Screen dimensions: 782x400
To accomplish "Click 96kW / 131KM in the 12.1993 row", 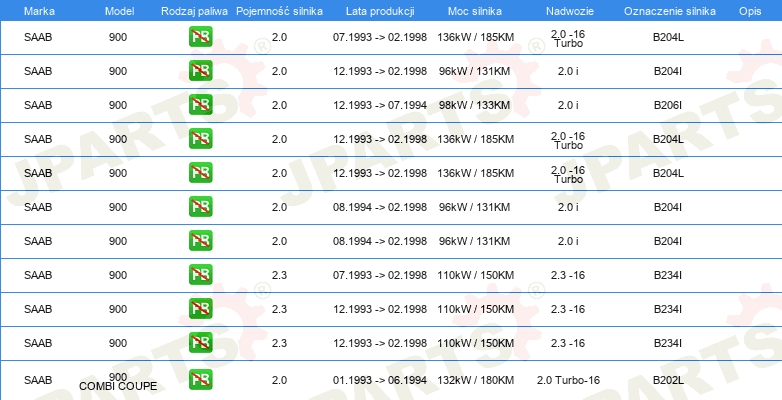I will click(x=475, y=71).
